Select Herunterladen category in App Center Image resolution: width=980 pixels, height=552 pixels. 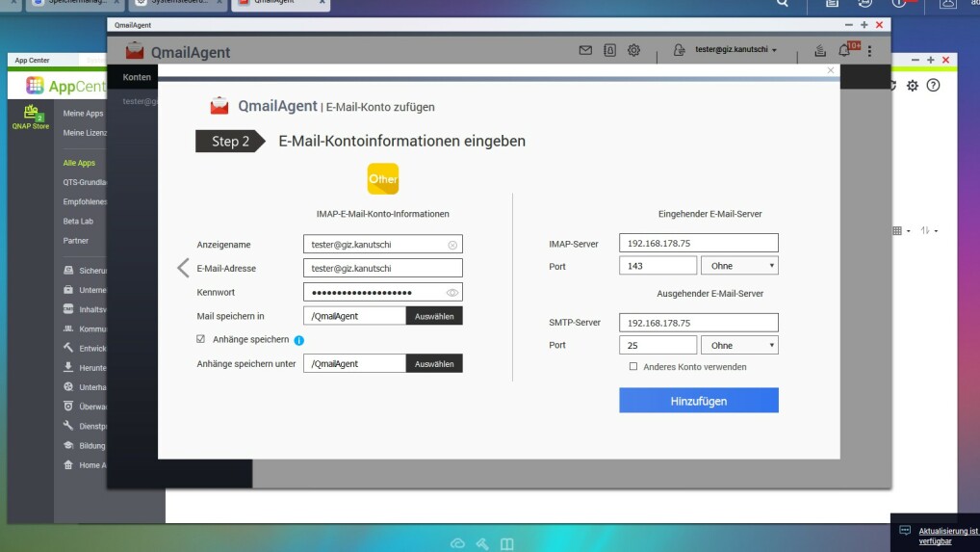(x=85, y=368)
